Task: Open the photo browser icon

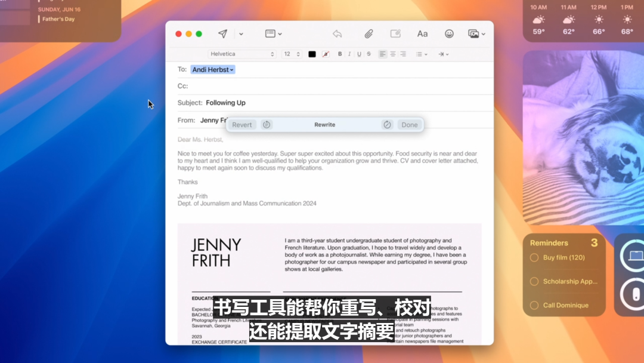Action: (473, 33)
